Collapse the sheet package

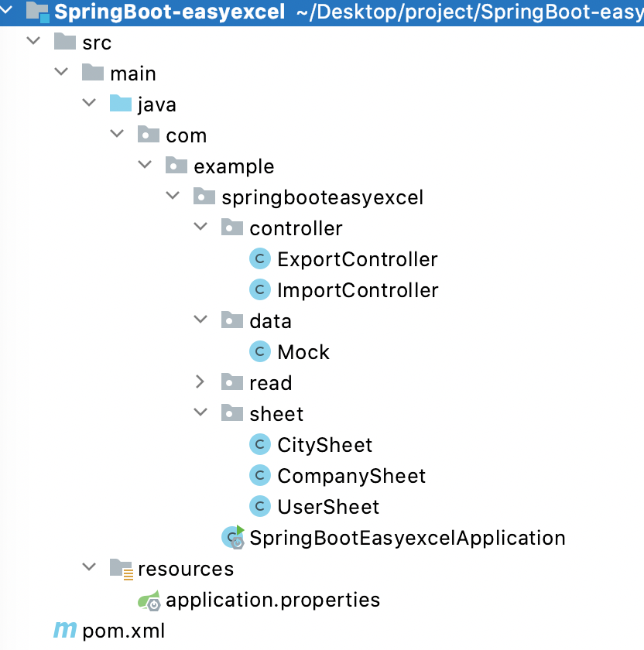[200, 412]
